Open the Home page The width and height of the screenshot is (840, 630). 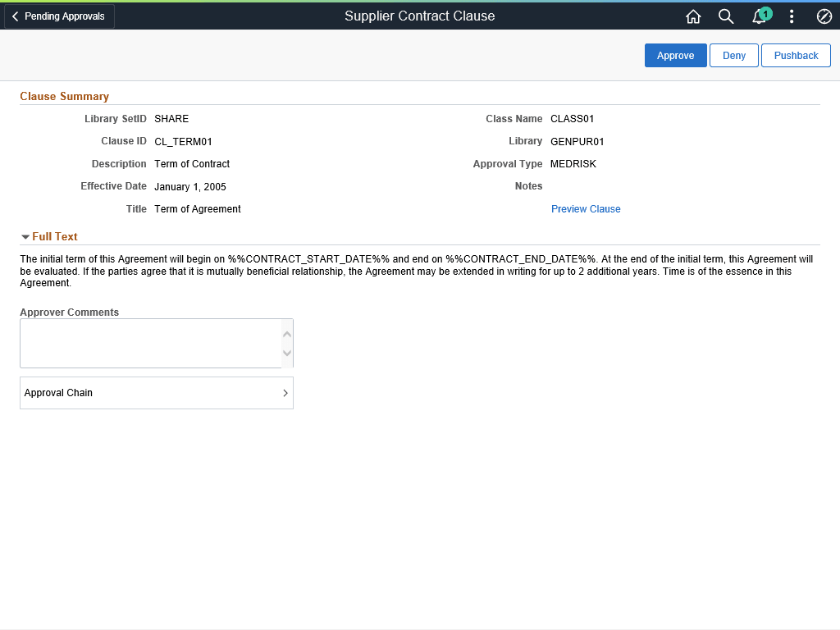693,16
